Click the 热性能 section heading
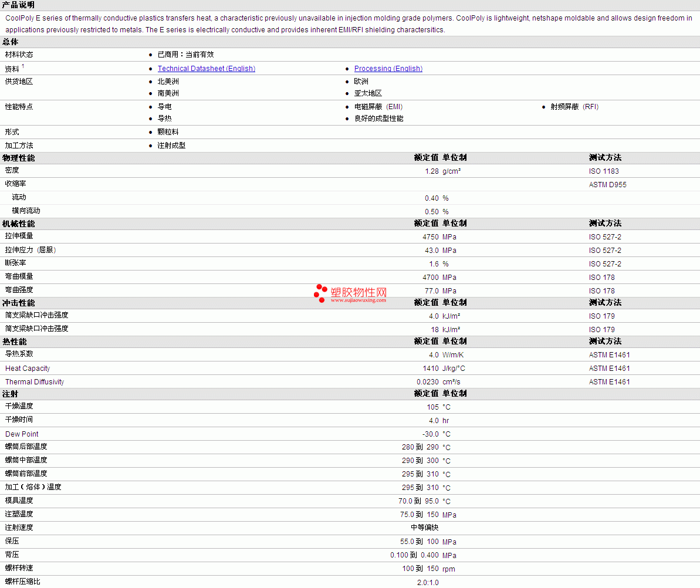The height and width of the screenshot is (588, 700). [x=14, y=342]
